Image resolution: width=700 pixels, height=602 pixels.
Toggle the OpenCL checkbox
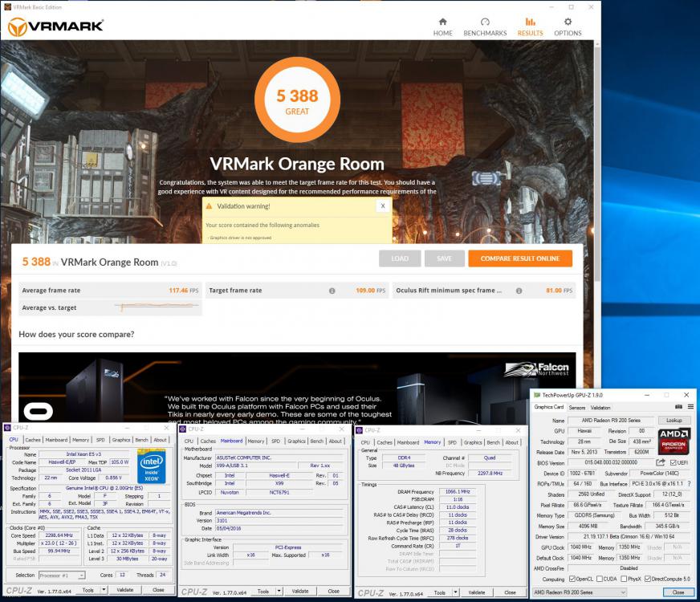[571, 579]
